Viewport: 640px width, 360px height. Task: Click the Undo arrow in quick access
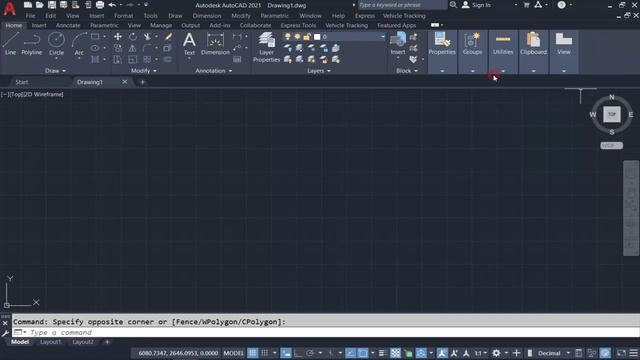tap(112, 5)
